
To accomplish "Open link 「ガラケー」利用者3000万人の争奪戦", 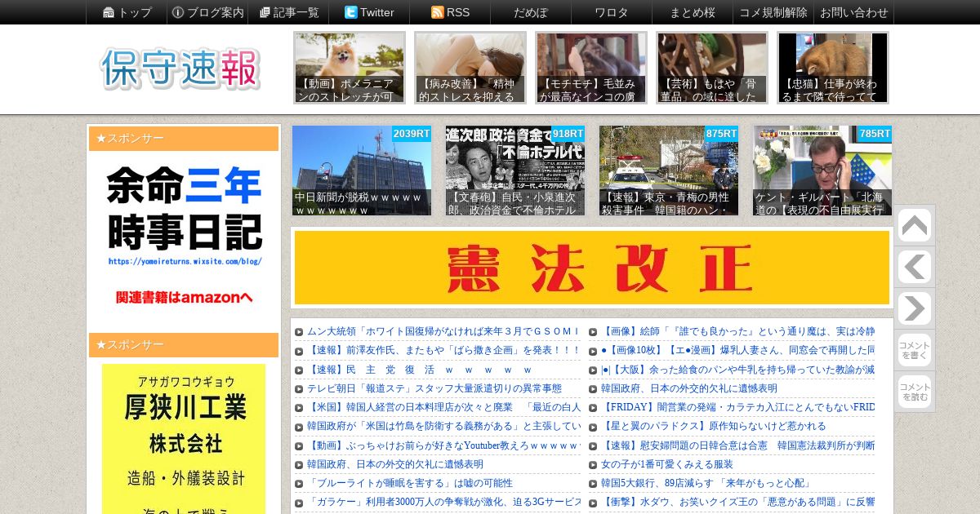I will point(443,502).
